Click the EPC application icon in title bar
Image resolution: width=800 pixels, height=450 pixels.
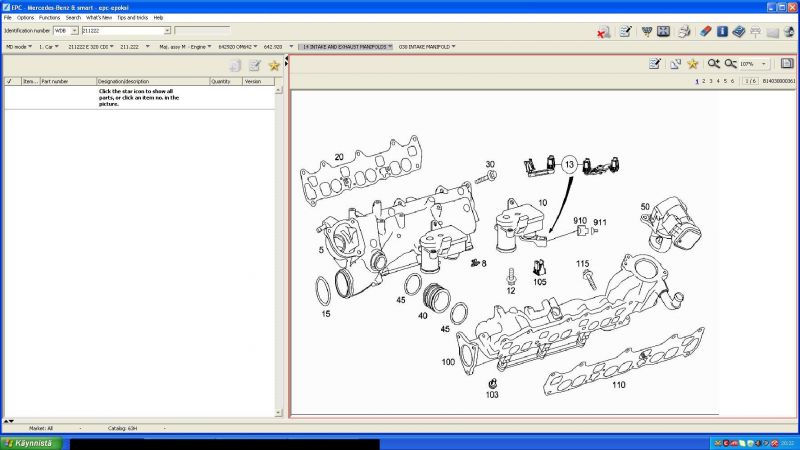(6, 7)
